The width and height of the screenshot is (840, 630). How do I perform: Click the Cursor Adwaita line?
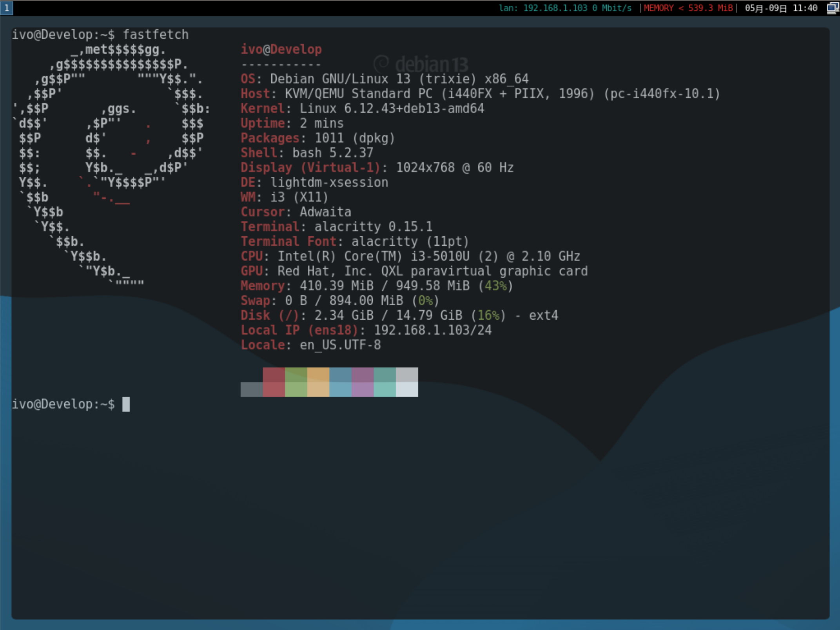[296, 212]
